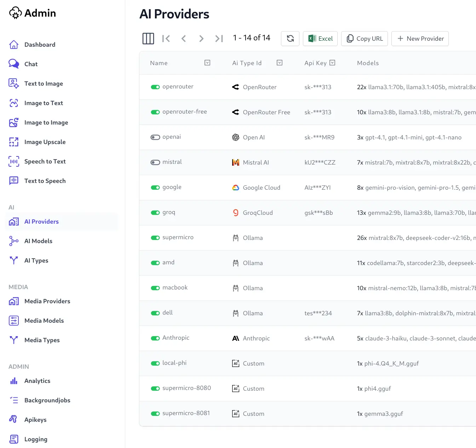
Task: Click the GroqCloud logo icon
Action: pos(236,213)
